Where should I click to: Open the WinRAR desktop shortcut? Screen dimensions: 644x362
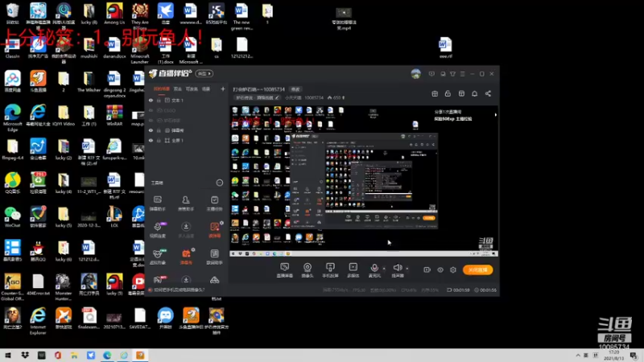[x=114, y=116]
